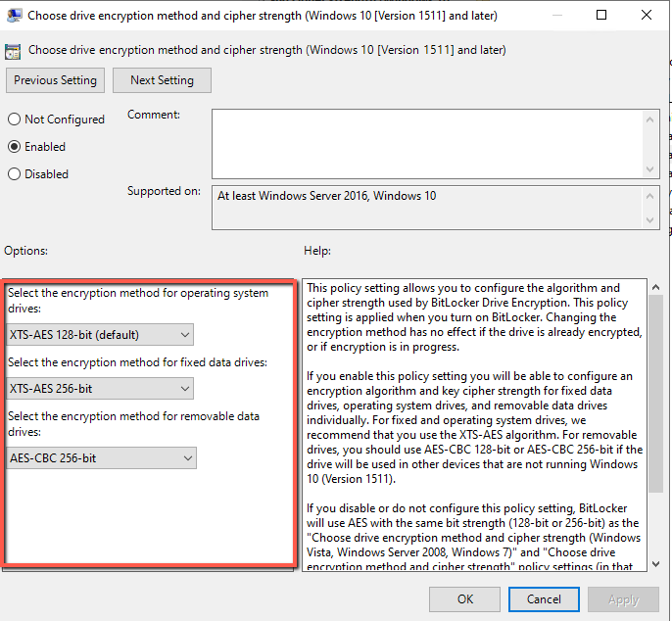Click the Comment: label
Screen dimensions: 672x621
(x=154, y=115)
